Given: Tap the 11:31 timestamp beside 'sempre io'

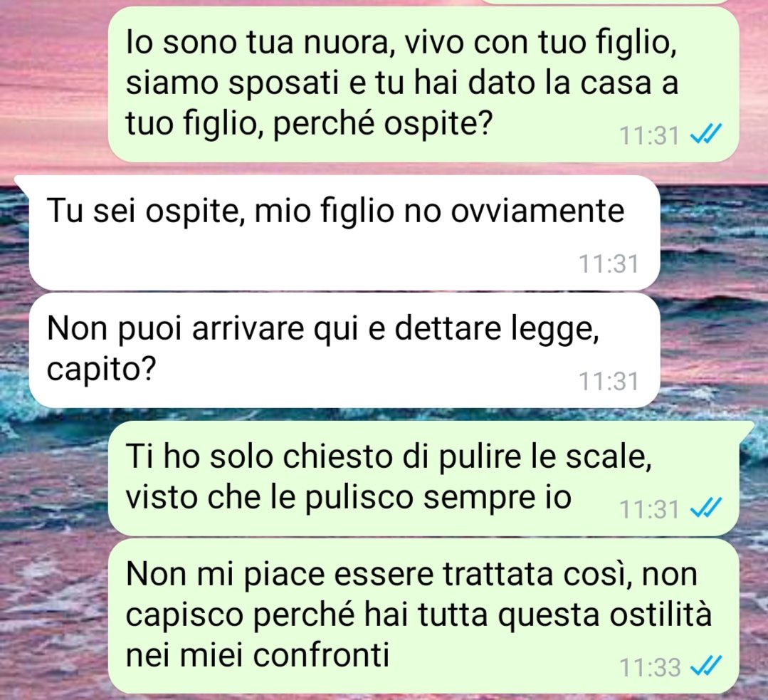Looking at the screenshot, I should [x=649, y=509].
